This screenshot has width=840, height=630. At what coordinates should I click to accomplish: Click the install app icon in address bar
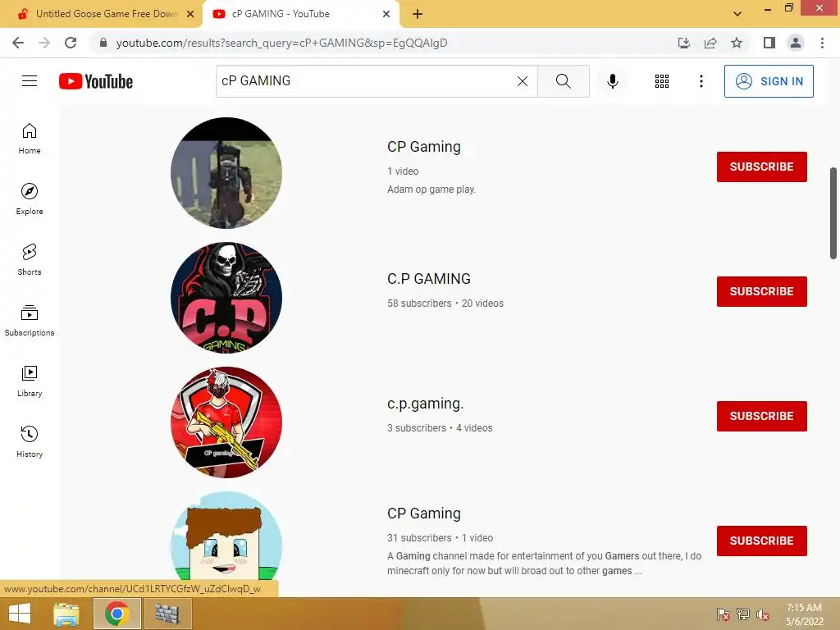coord(683,43)
